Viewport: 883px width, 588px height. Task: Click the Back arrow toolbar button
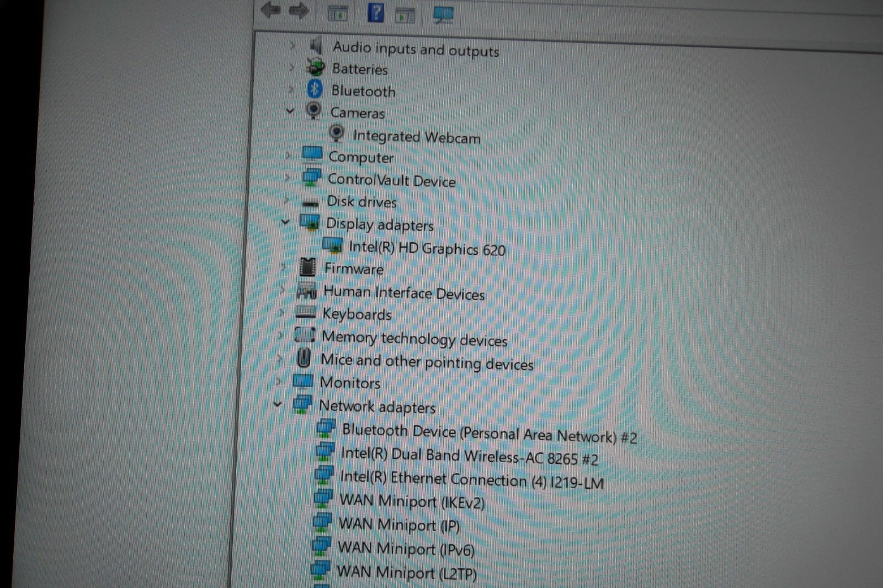[270, 9]
